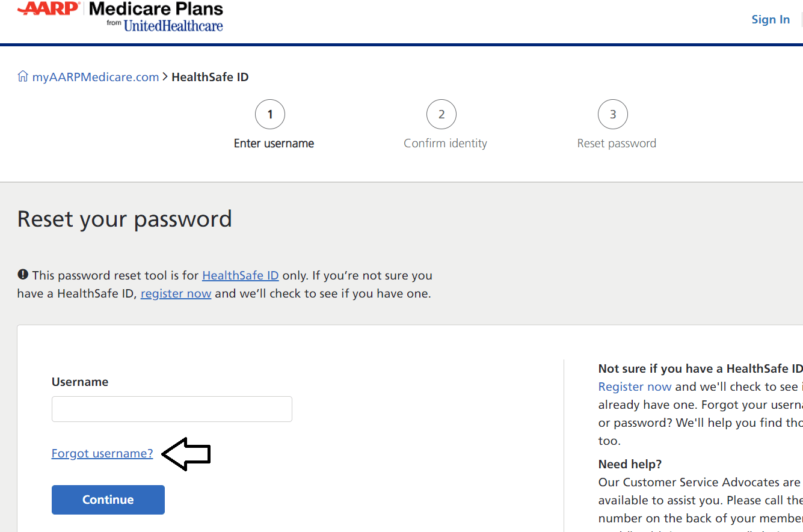Click step 2 circle icon

441,114
